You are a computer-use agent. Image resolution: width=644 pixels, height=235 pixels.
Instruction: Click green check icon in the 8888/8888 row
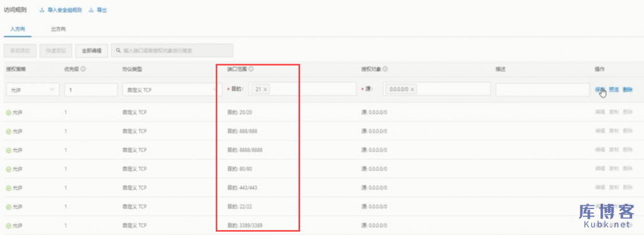click(x=9, y=150)
